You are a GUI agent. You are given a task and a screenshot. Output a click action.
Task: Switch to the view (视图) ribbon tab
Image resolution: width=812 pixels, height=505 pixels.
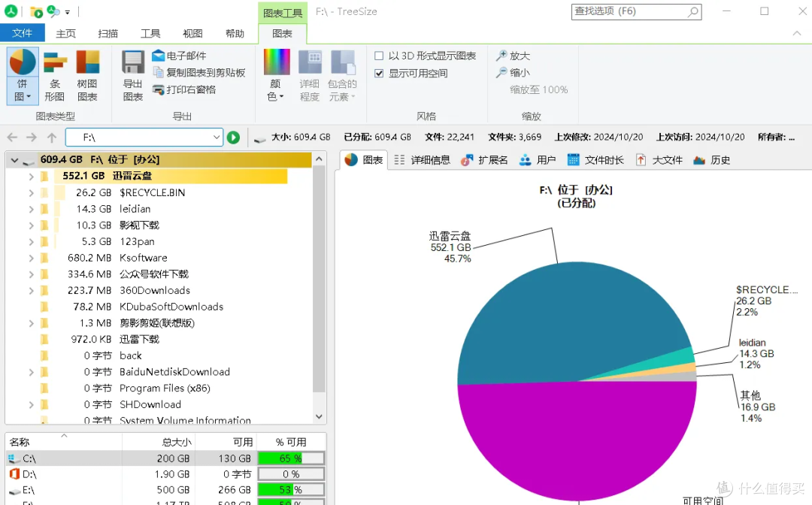(192, 34)
